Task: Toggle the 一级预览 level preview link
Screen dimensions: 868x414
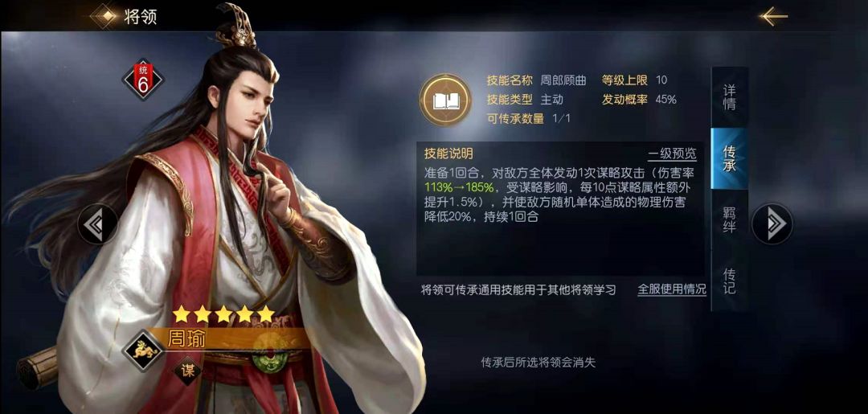Action: coord(671,154)
